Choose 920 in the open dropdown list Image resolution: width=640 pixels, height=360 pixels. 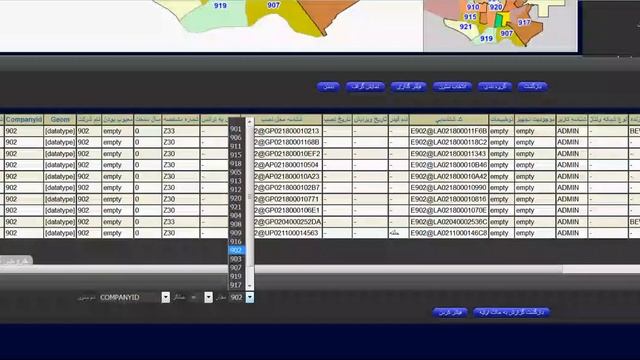(x=236, y=198)
